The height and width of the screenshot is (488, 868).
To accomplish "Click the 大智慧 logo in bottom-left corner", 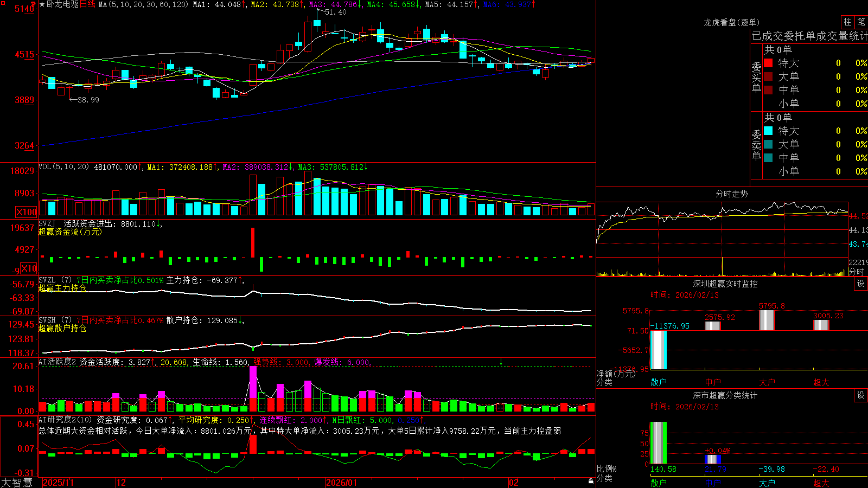I will [16, 483].
